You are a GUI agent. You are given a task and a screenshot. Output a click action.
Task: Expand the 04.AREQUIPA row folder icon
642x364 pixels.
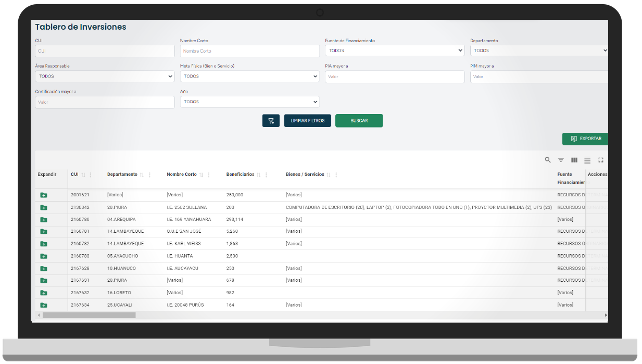click(44, 219)
